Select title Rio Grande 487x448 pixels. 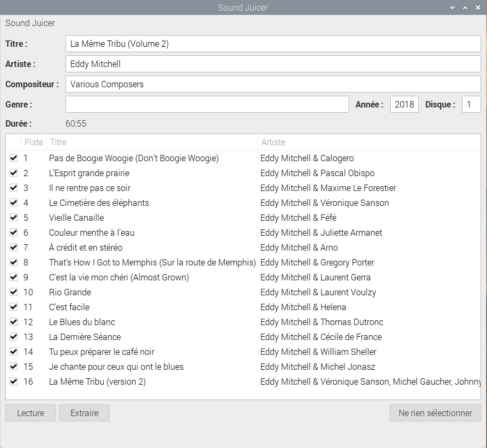70,292
